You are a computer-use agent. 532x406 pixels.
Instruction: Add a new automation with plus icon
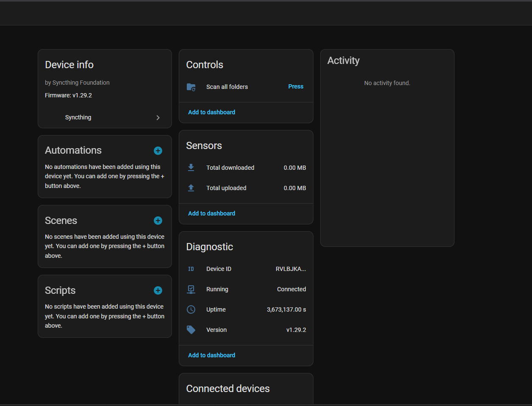pos(158,151)
